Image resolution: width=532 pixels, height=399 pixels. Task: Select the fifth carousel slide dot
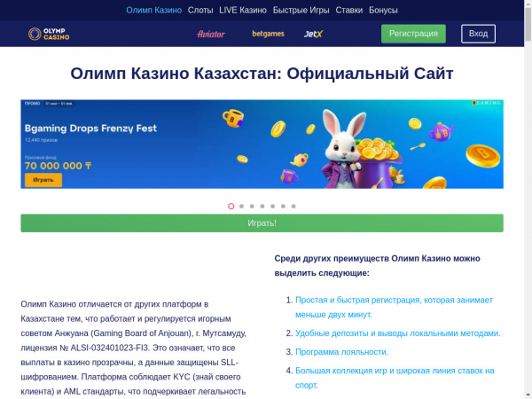pyautogui.click(x=272, y=206)
